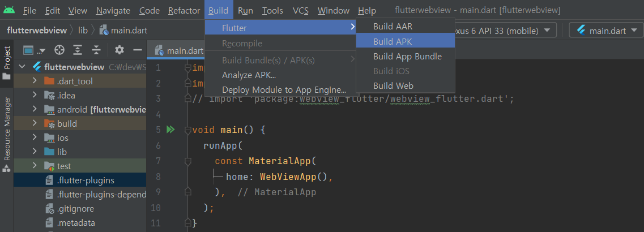Close the open Build menu

coord(219,10)
